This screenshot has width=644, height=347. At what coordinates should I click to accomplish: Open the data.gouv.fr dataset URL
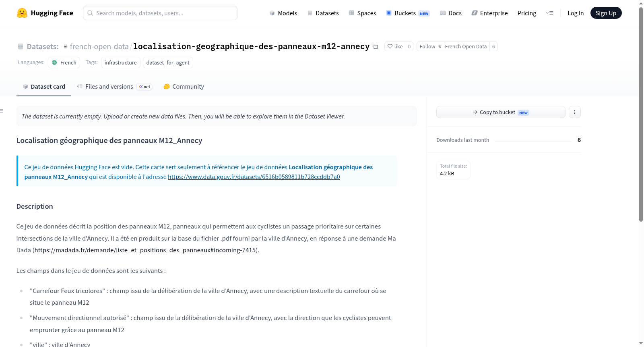[x=254, y=177]
